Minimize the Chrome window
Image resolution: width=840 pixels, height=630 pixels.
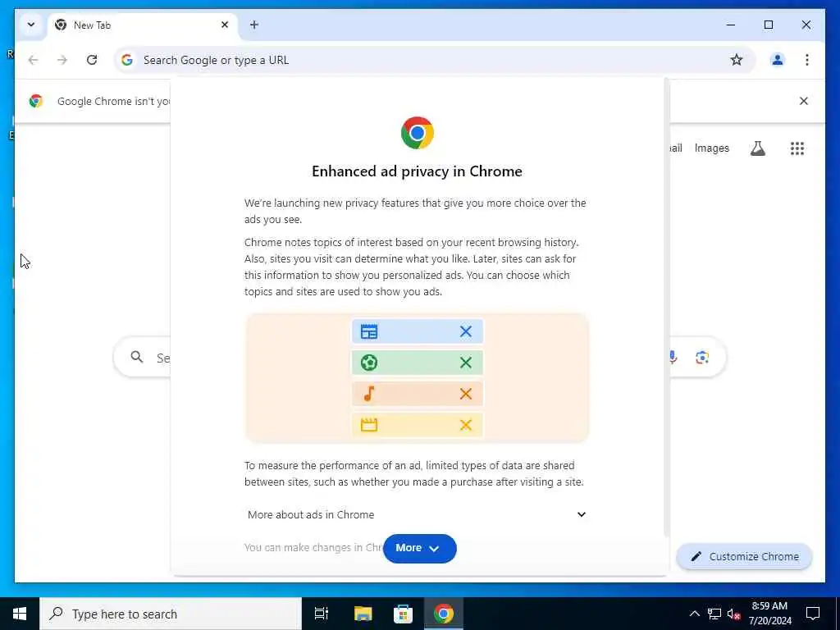click(x=731, y=25)
